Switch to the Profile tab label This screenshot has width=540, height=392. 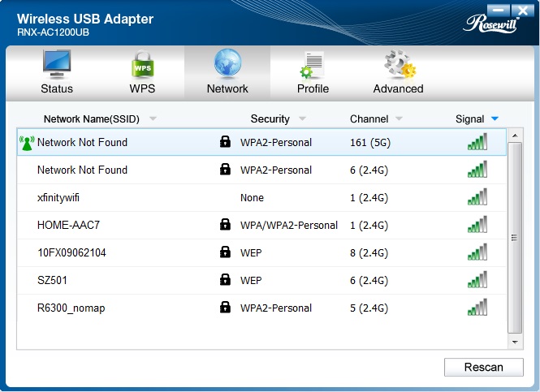[313, 88]
